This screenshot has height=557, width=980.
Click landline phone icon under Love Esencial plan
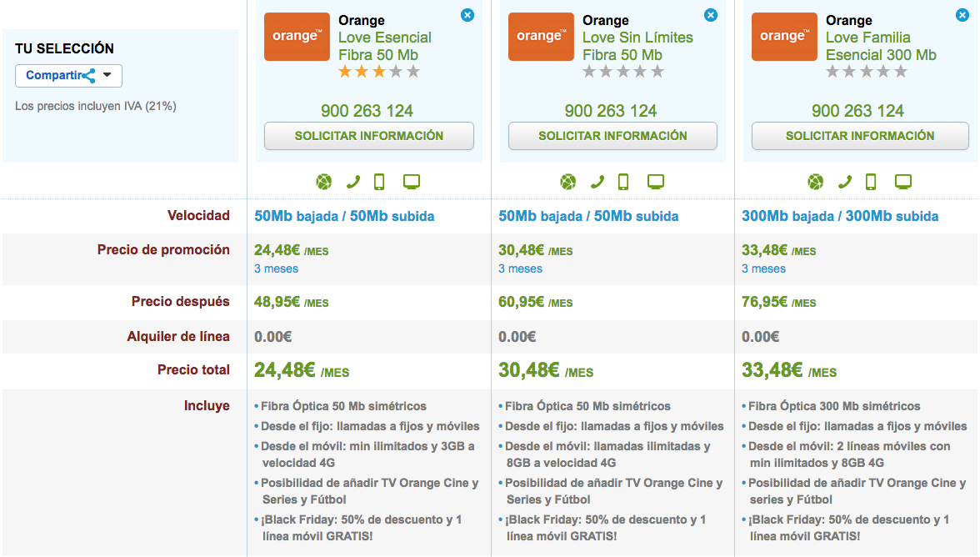click(x=353, y=182)
